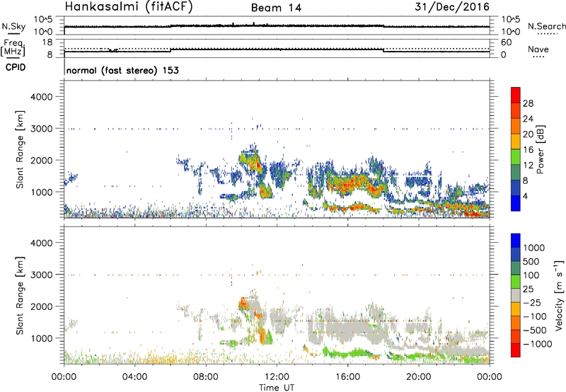Select the 20:00 time tick label
The image size is (566, 392).
(419, 377)
